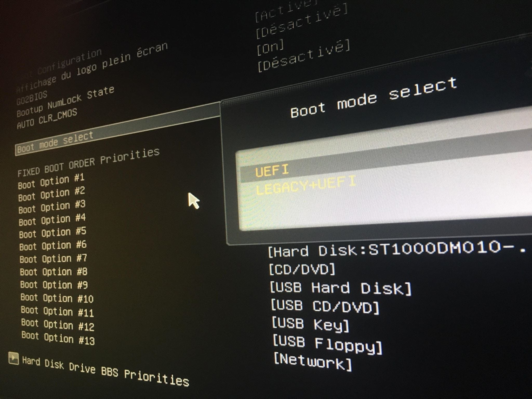Change the [Network] boot device value
Viewport: 532px width, 399px height.
click(313, 362)
